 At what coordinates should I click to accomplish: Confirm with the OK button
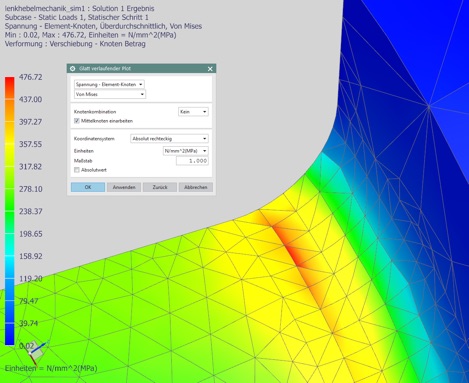click(88, 187)
